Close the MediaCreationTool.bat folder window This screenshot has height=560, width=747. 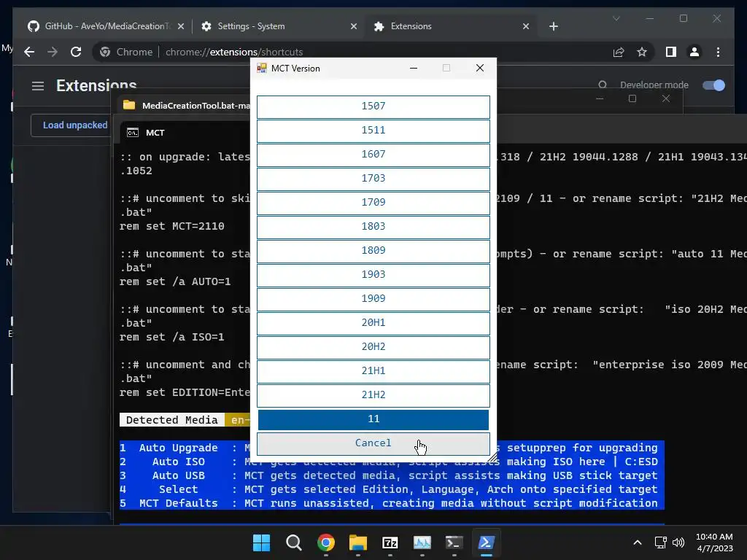[666, 98]
